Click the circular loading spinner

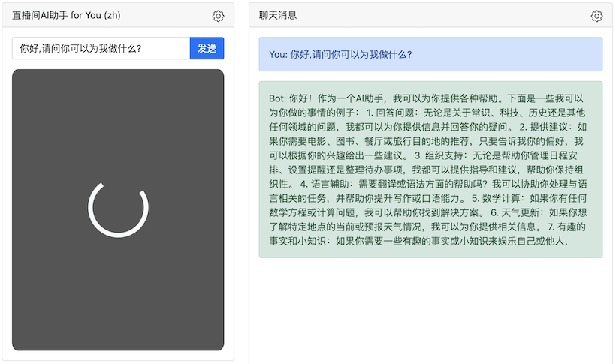tap(118, 209)
